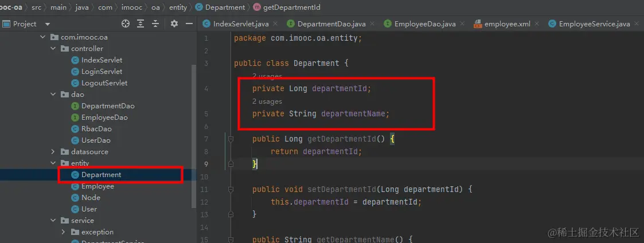Switch to employee.xml tab

[508, 24]
